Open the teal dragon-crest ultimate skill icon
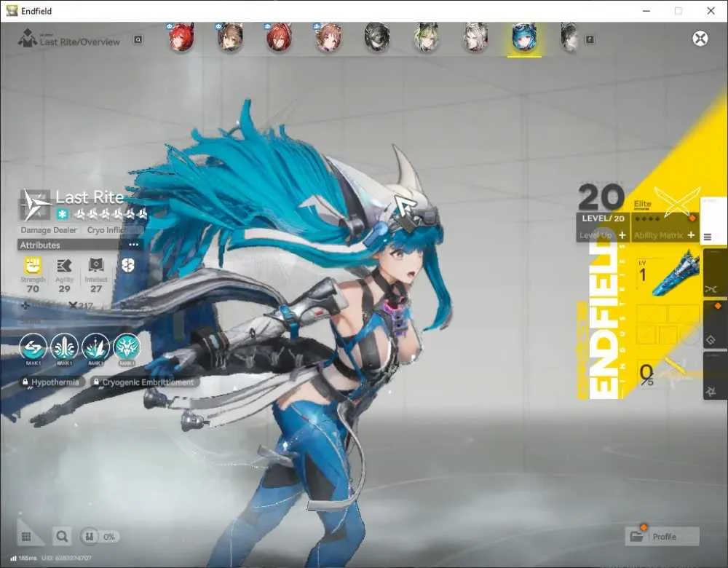This screenshot has width=728, height=568. click(127, 347)
